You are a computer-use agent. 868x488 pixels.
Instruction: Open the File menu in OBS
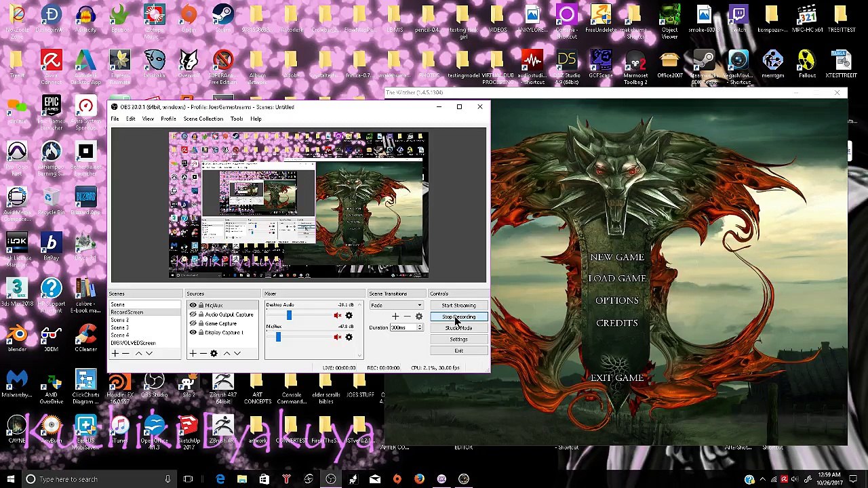point(115,119)
